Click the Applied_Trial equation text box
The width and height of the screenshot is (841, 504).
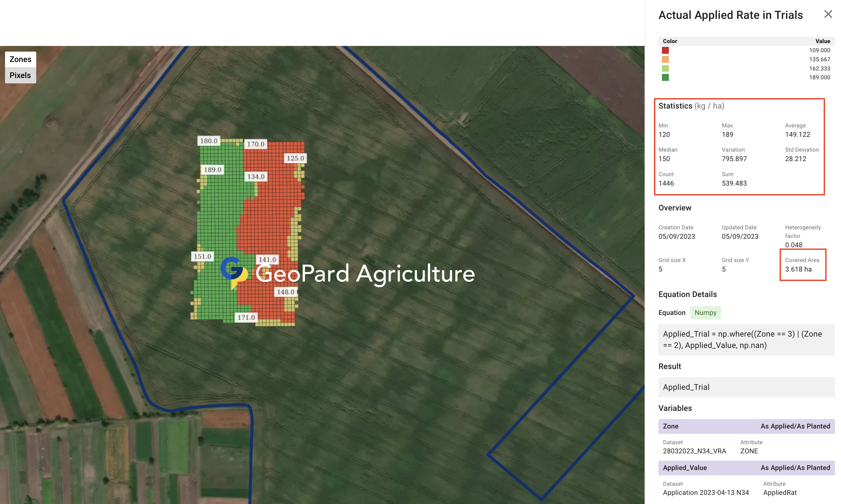click(x=746, y=339)
